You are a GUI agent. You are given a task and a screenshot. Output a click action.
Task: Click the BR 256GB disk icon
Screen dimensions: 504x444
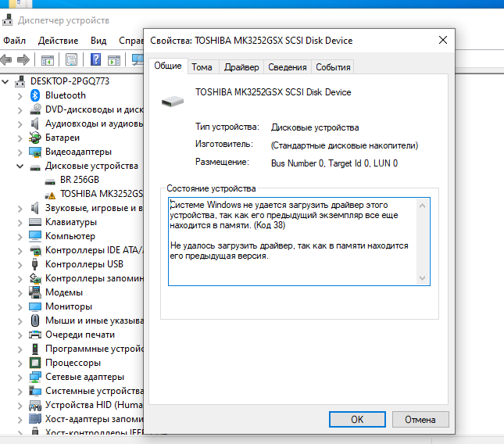click(50, 181)
